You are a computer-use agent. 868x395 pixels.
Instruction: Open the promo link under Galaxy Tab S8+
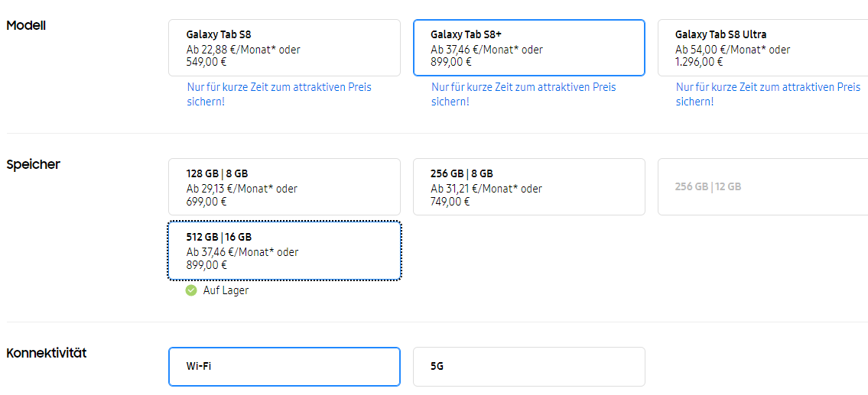pos(524,95)
